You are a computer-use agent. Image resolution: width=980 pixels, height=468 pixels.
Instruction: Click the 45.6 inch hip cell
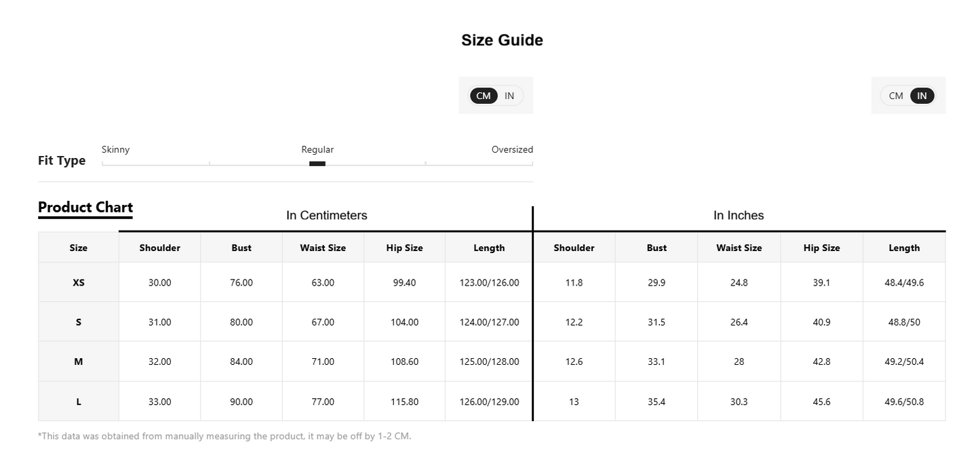[x=822, y=402]
